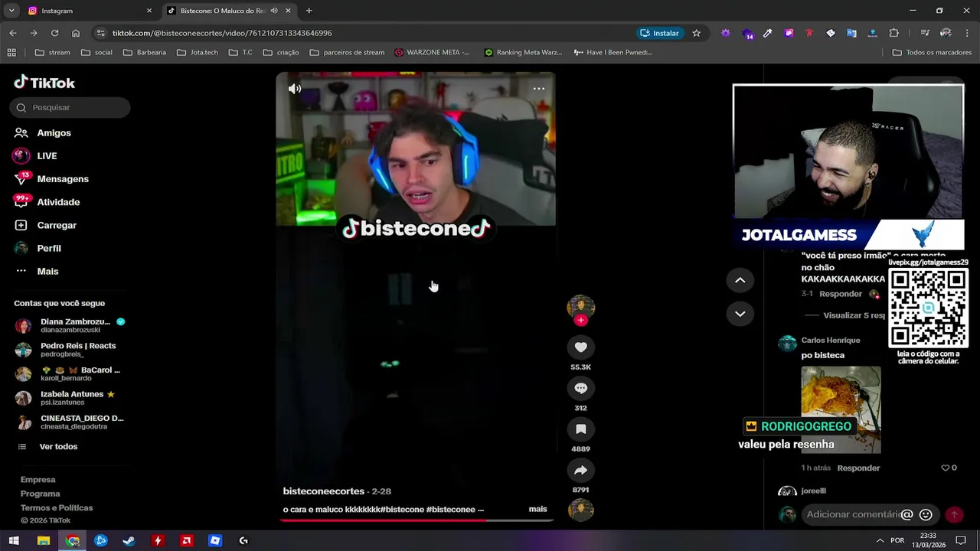Viewport: 980px width, 551px height.
Task: Open Diana Zambrozuski followed account
Action: pyautogui.click(x=70, y=325)
